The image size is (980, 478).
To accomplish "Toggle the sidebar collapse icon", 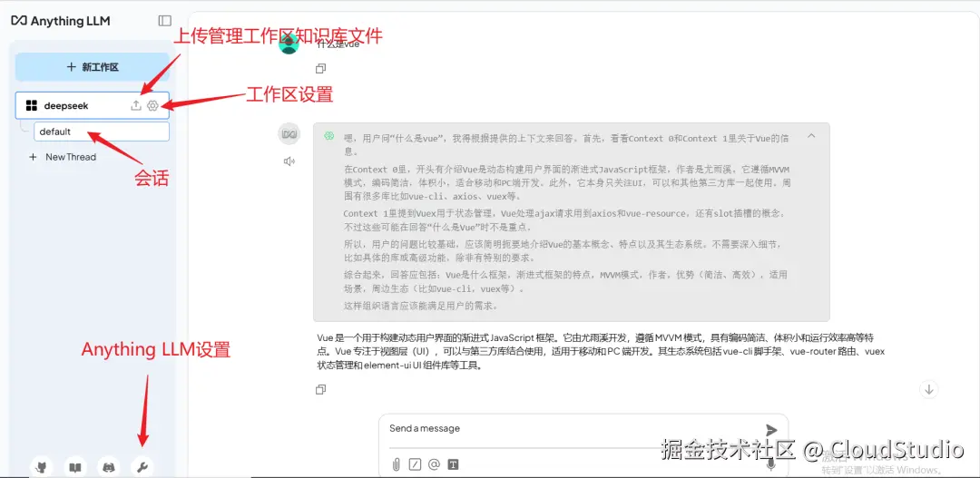I will (164, 21).
